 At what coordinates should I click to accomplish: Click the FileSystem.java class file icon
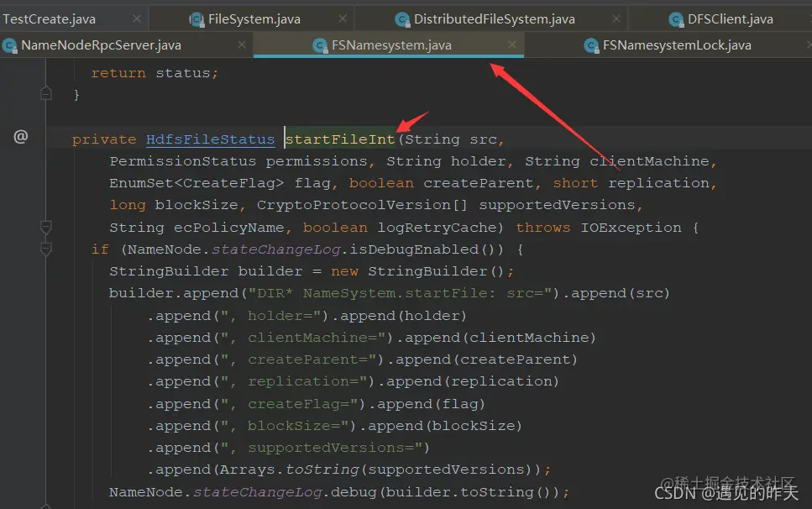click(x=196, y=19)
